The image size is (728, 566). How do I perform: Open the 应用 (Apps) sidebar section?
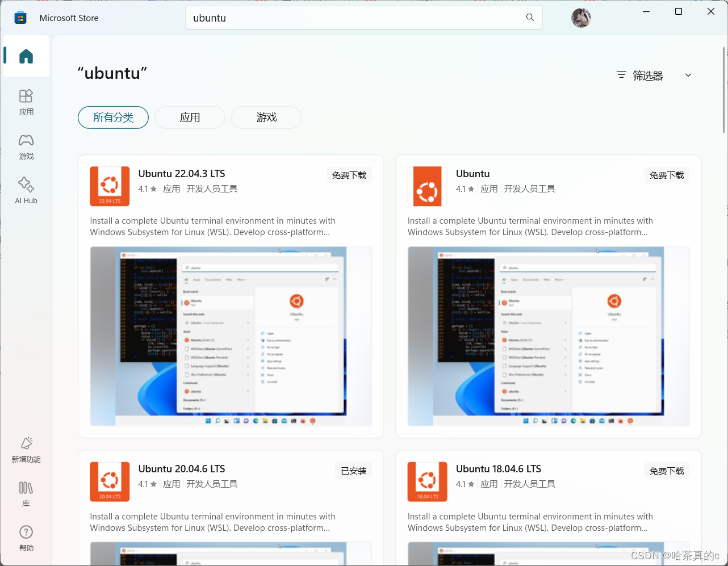[26, 102]
